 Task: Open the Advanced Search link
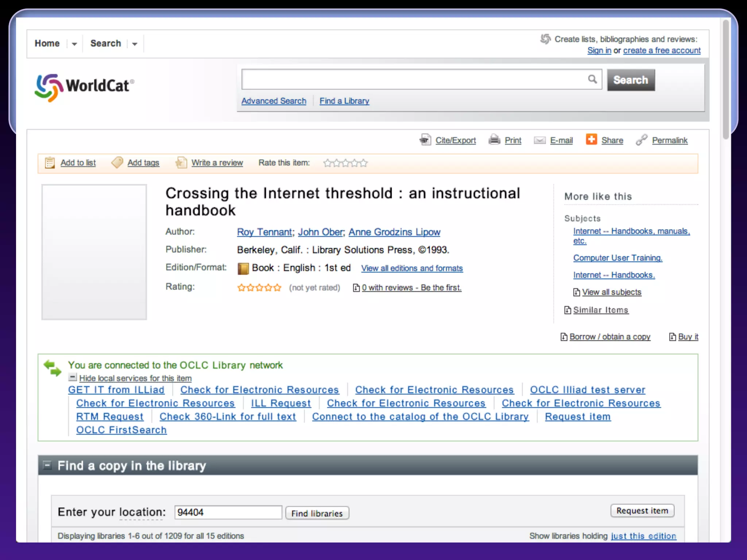click(x=274, y=101)
